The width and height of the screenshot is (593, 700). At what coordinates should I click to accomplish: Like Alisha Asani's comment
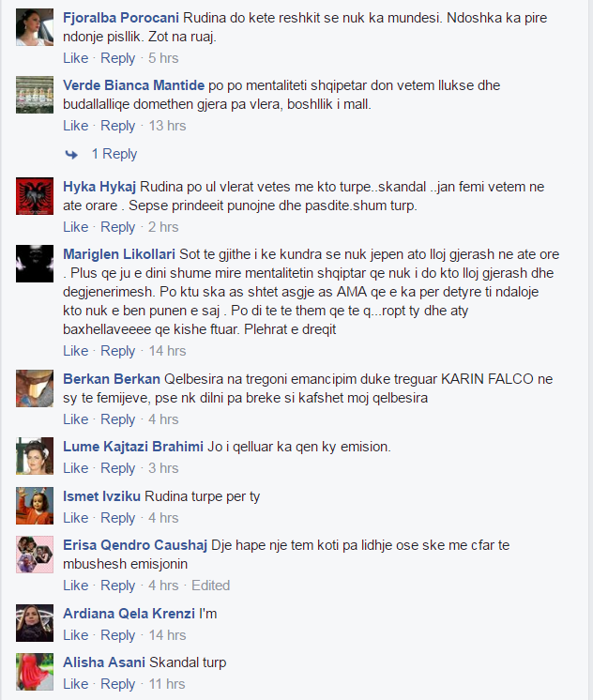(x=75, y=684)
